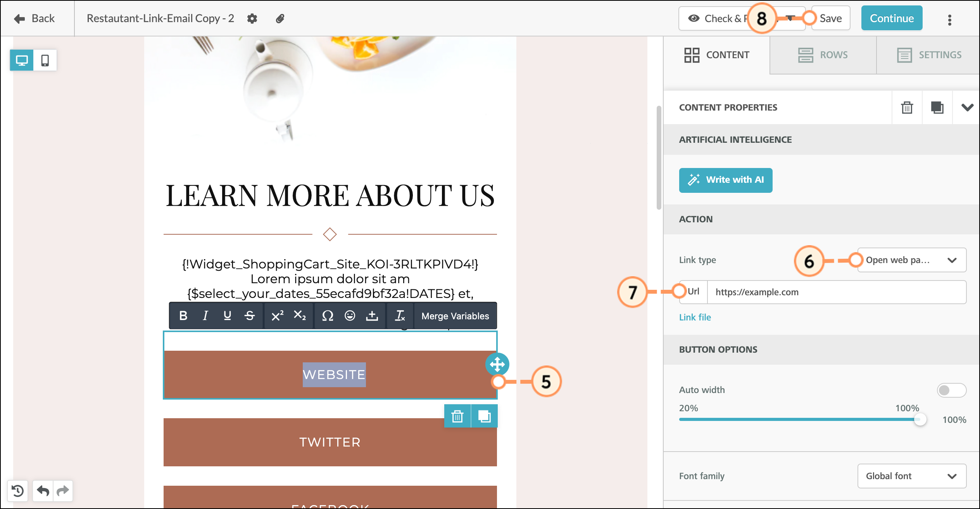Collapse the Content Properties panel chevron
Image resolution: width=980 pixels, height=509 pixels.
[967, 107]
